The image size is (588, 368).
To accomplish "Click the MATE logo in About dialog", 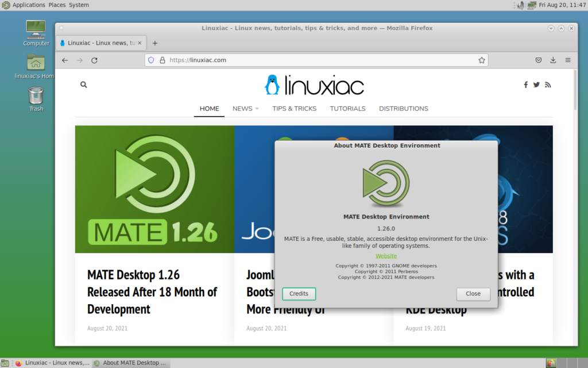I will click(x=386, y=183).
